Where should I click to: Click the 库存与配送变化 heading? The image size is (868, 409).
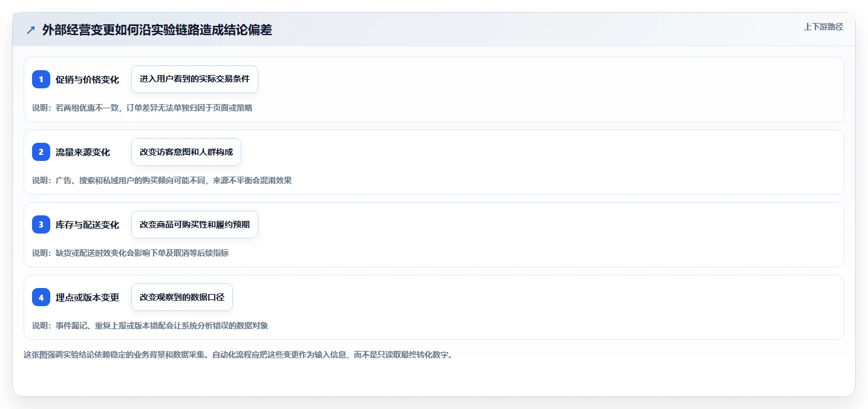click(88, 224)
